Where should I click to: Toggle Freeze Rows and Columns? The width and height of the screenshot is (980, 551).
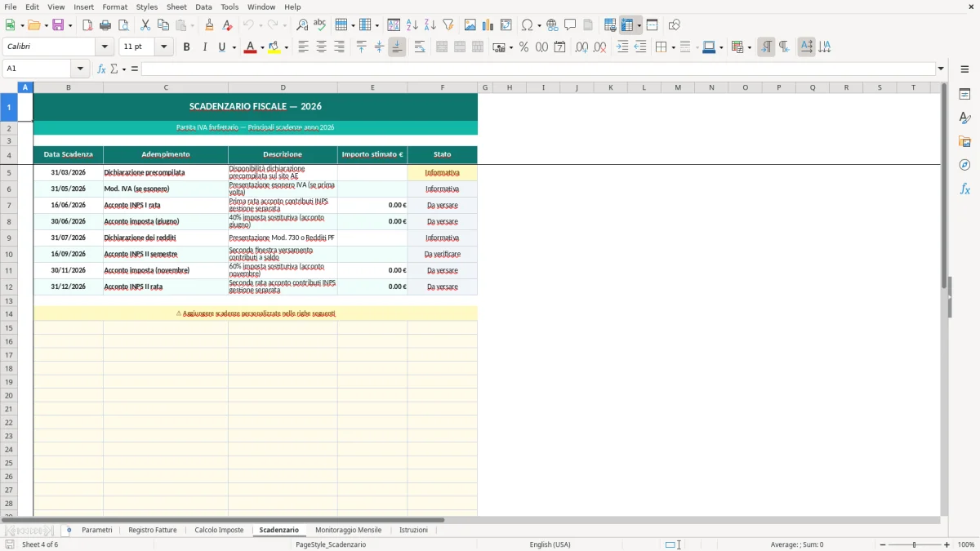coord(627,25)
